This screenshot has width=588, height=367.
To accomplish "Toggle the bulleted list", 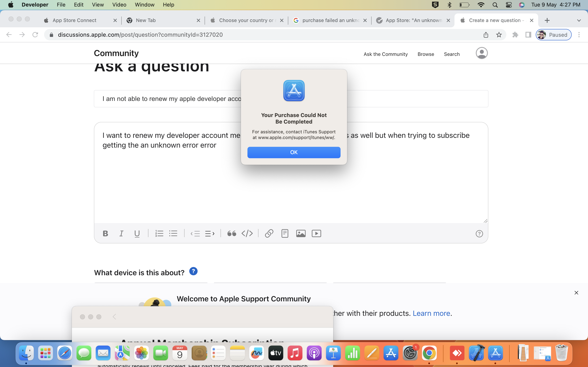I will click(x=174, y=233).
